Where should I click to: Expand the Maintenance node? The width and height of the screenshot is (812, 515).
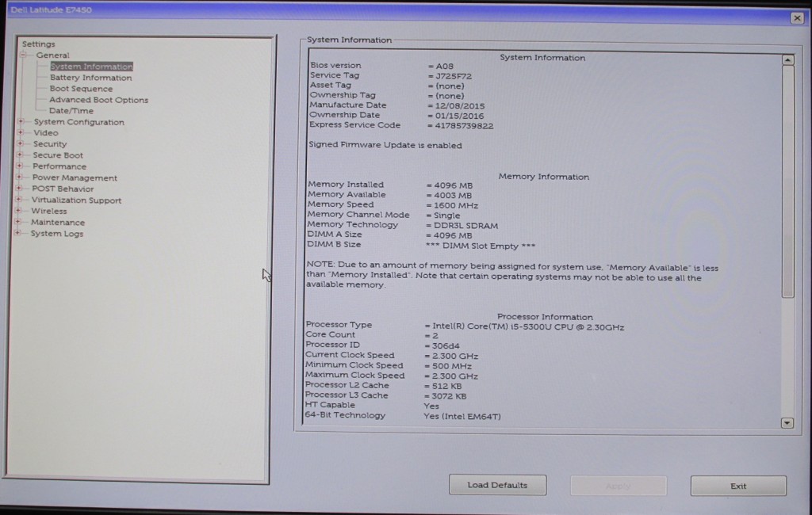pyautogui.click(x=18, y=222)
